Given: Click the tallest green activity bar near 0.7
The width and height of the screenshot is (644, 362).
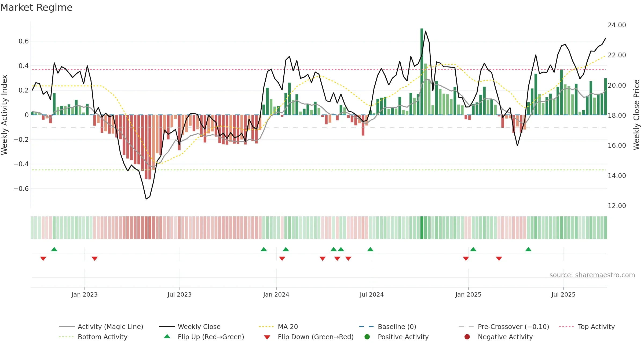Looking at the screenshot, I should [x=422, y=72].
